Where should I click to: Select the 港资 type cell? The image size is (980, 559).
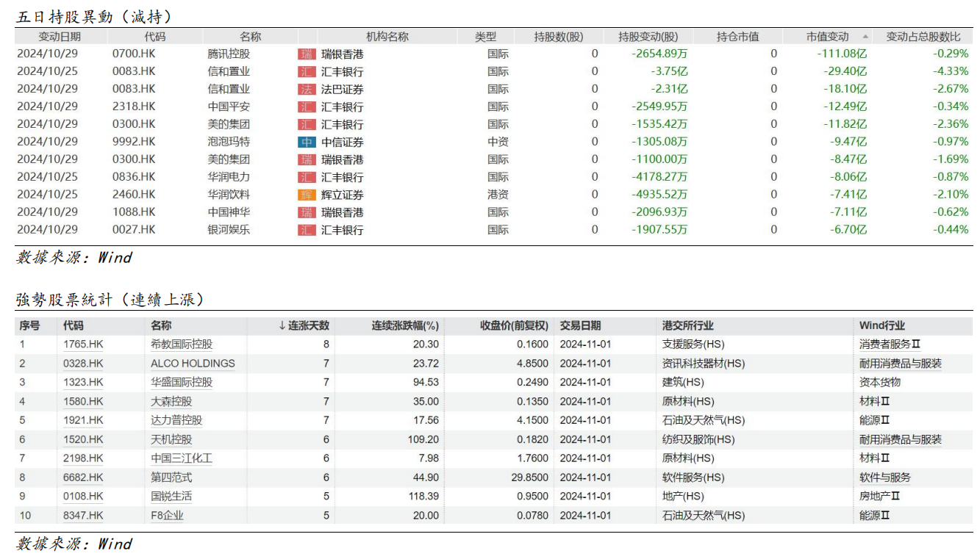498,195
